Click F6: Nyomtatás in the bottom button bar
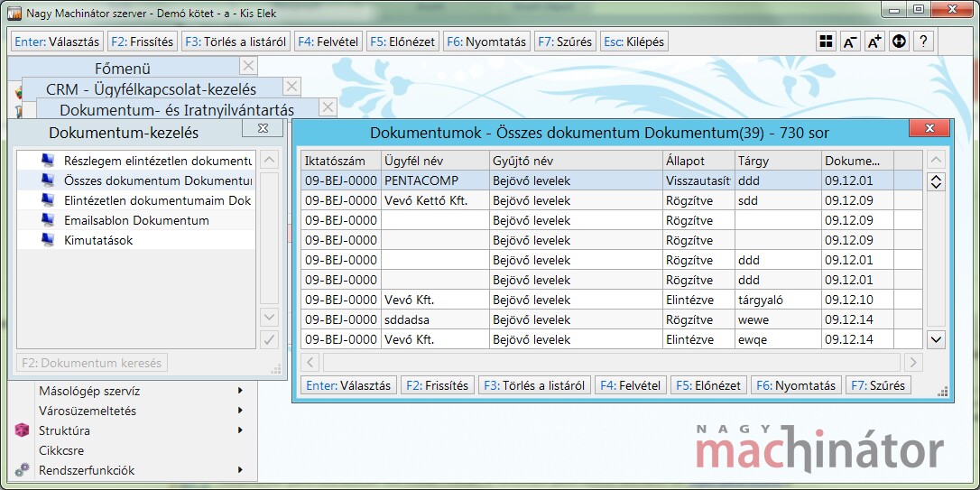The image size is (980, 490). (796, 385)
